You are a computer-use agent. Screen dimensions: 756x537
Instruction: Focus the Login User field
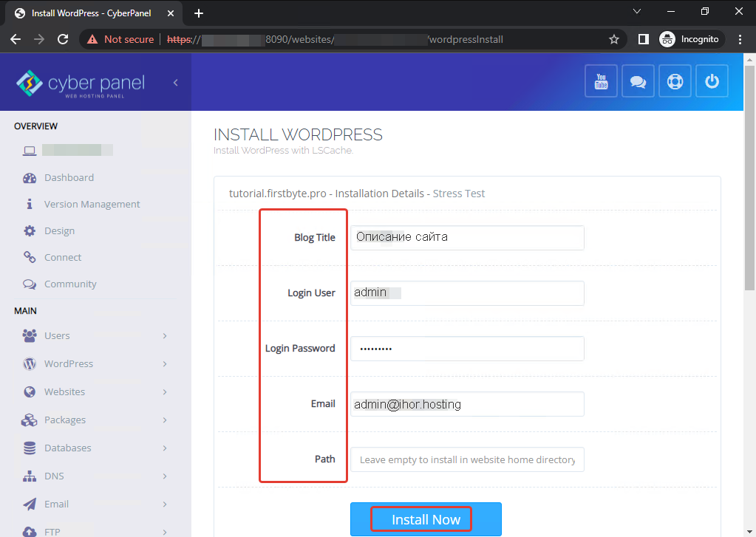[467, 293]
